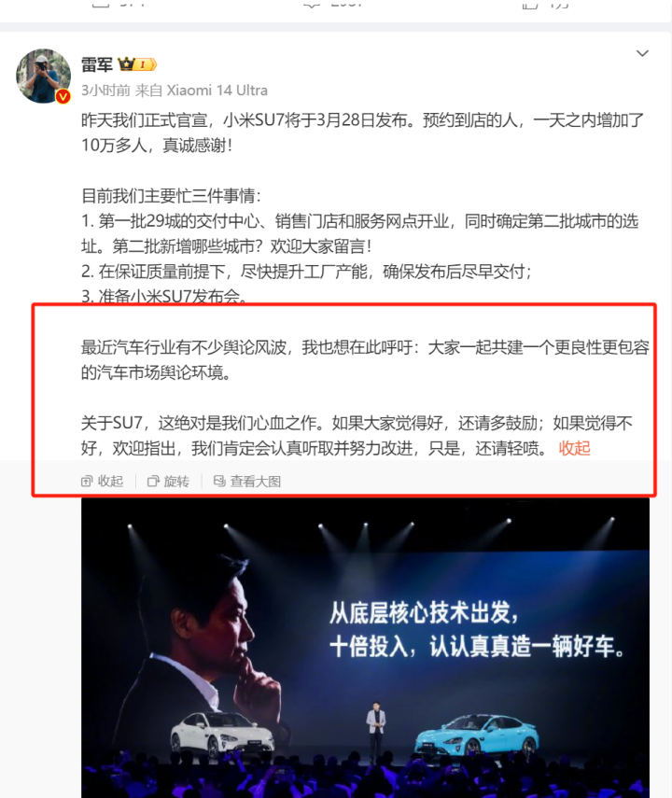Click the orange verified V badge

[63, 96]
